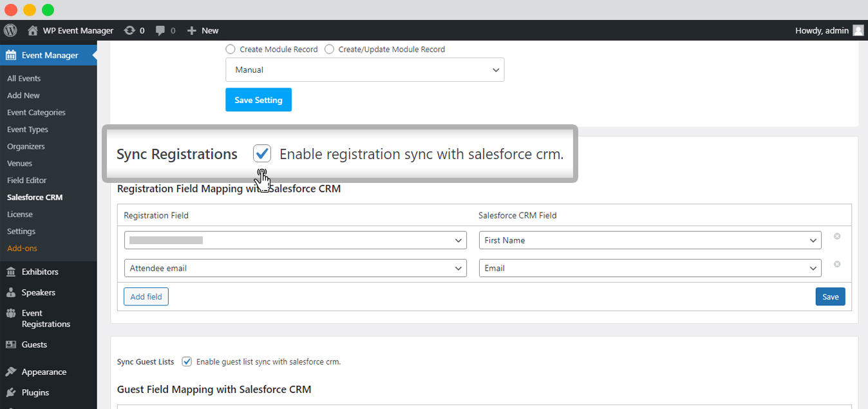Toggle Enable guest list sync checkbox
Screen dimensions: 868x409
click(x=187, y=361)
